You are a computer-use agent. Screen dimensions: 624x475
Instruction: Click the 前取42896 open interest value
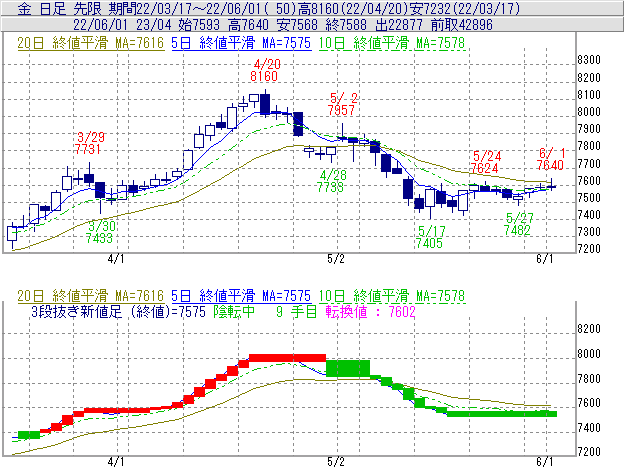(462, 25)
